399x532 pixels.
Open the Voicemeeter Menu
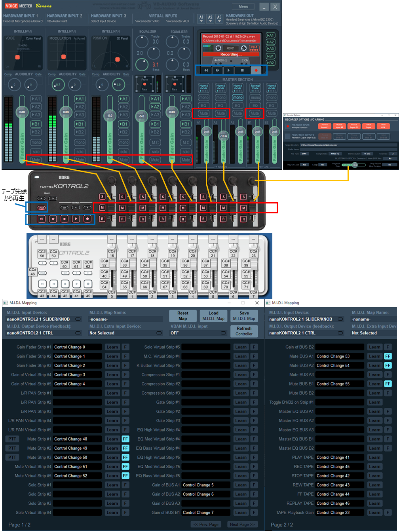coord(243,6)
